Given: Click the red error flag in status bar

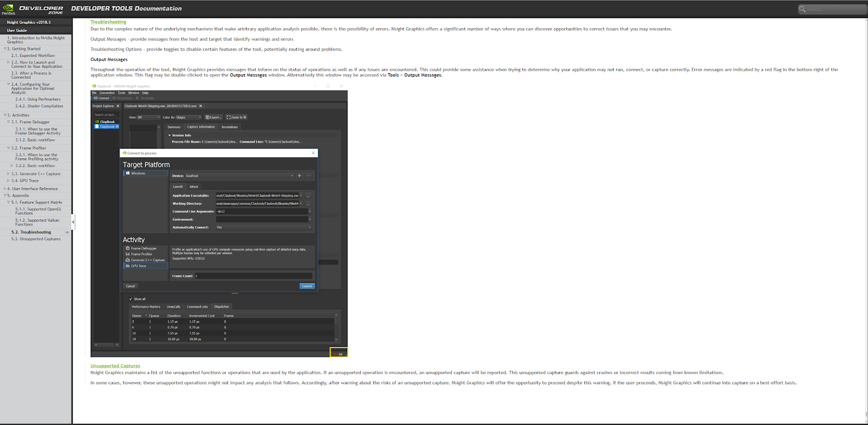Looking at the screenshot, I should click(336, 354).
